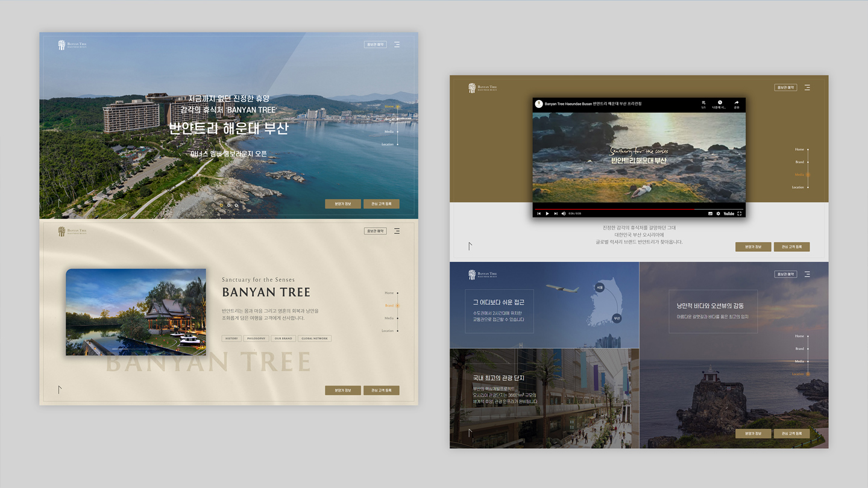
Task: Click the share arrow on the video
Action: (736, 104)
